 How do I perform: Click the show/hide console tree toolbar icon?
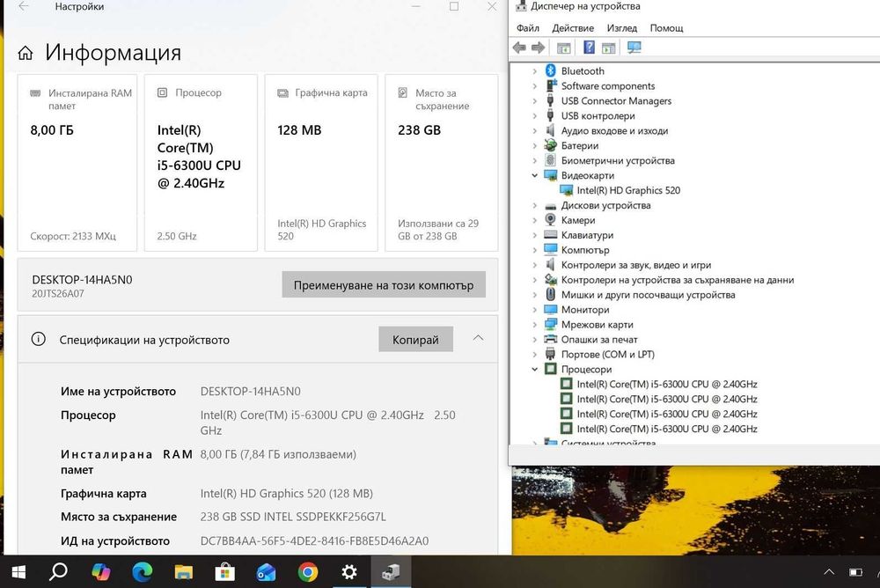(563, 48)
